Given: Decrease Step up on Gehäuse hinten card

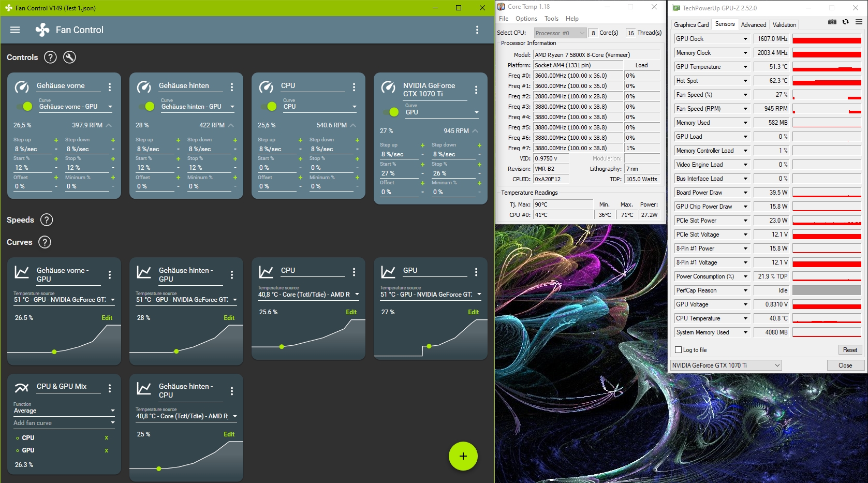Looking at the screenshot, I should (x=178, y=149).
